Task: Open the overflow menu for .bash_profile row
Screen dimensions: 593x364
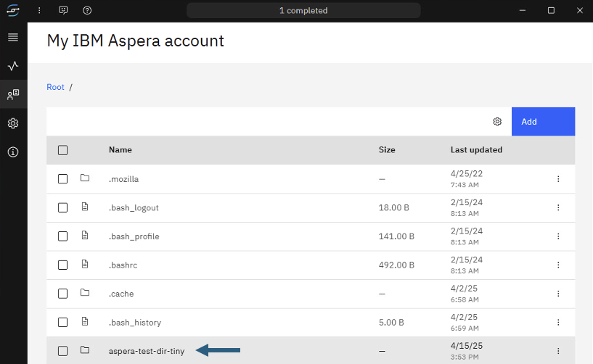Action: 558,236
